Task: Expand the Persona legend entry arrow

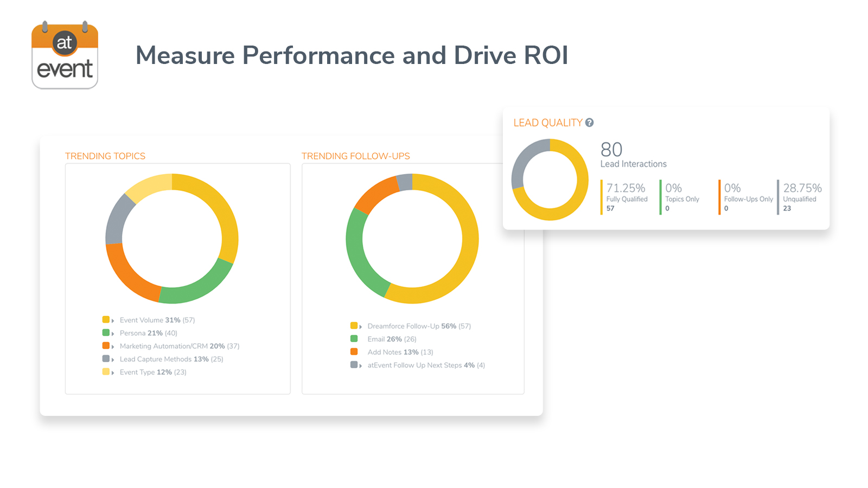Action: (x=113, y=333)
